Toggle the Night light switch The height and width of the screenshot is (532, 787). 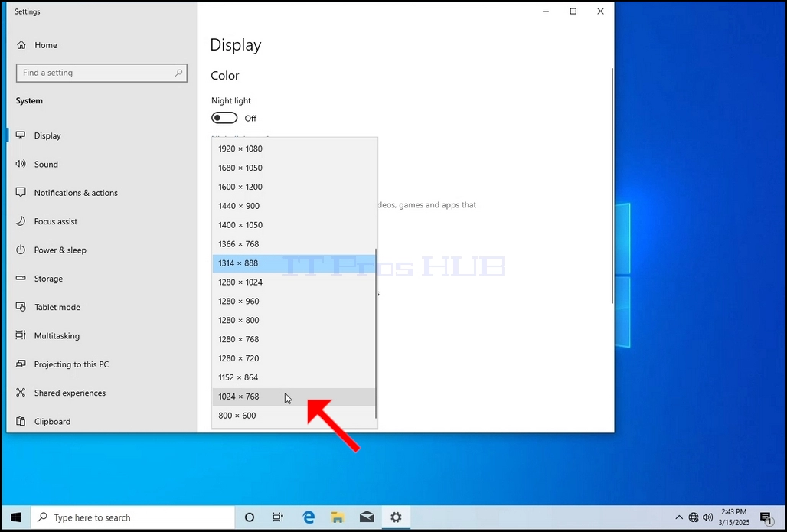tap(224, 118)
